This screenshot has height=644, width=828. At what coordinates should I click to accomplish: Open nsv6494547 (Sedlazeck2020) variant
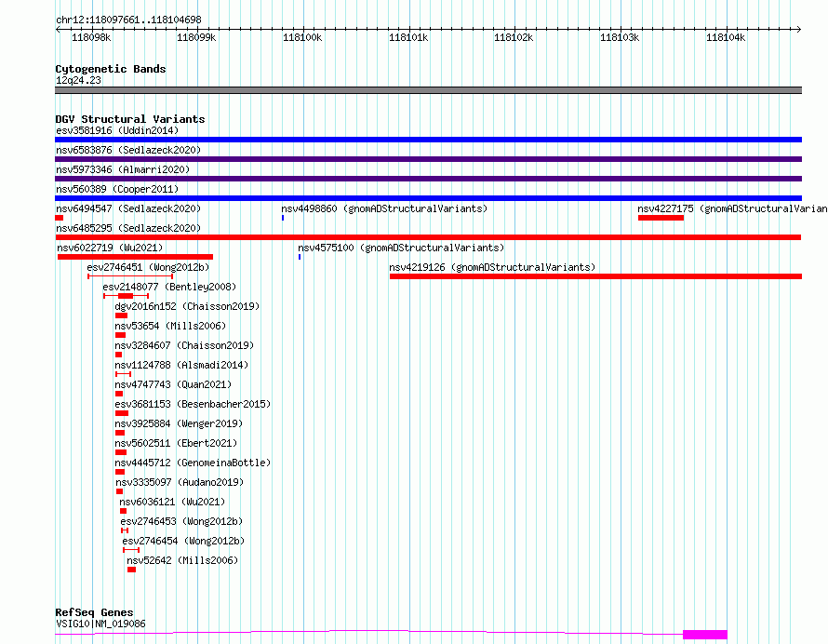click(128, 208)
